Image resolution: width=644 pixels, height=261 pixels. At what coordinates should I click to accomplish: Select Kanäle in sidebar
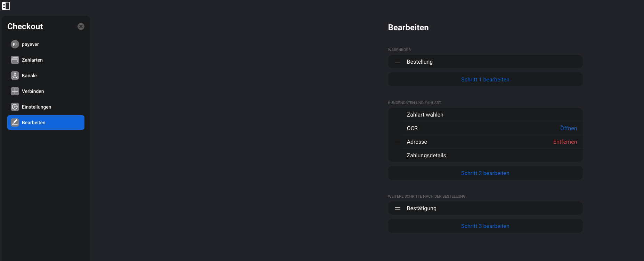pos(46,76)
